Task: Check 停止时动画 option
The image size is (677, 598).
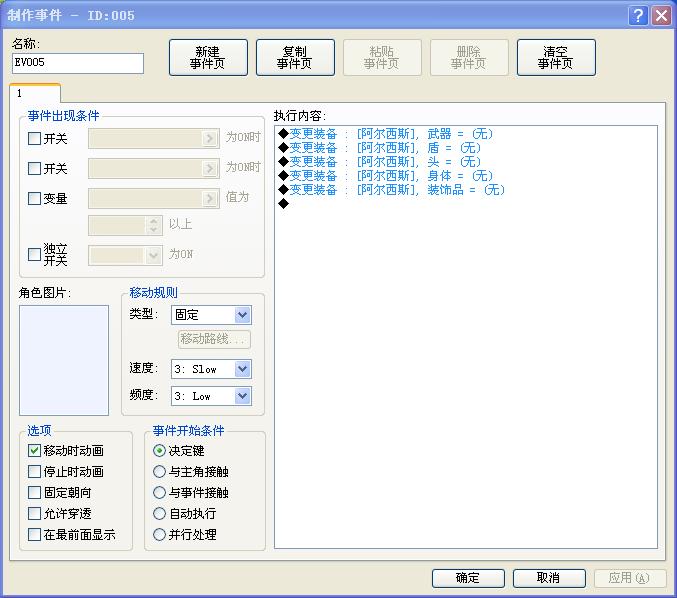Action: click(x=34, y=471)
